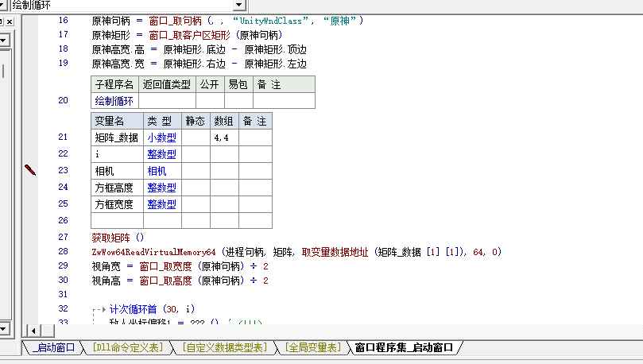Select the 窗口程序集_启动窗口 tab

click(x=404, y=348)
